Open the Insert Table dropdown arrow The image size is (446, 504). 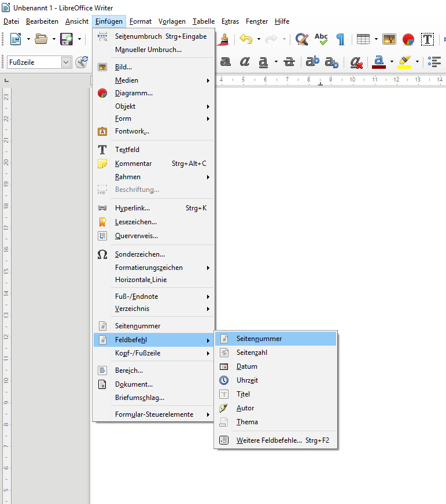pyautogui.click(x=376, y=39)
